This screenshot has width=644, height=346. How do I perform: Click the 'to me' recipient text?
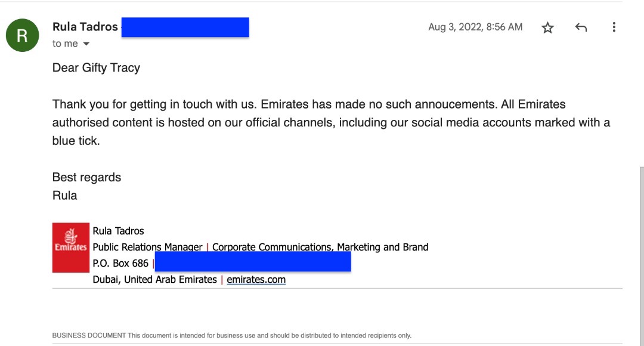65,44
